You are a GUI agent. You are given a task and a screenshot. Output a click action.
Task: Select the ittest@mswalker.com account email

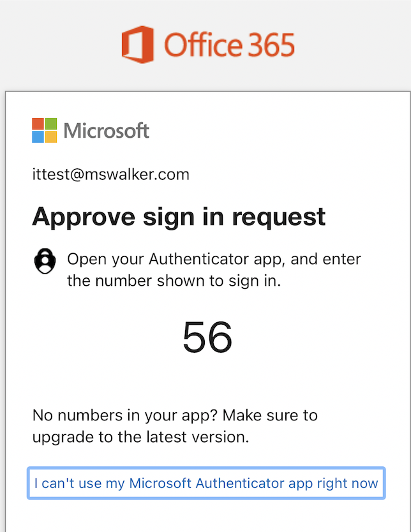(110, 174)
